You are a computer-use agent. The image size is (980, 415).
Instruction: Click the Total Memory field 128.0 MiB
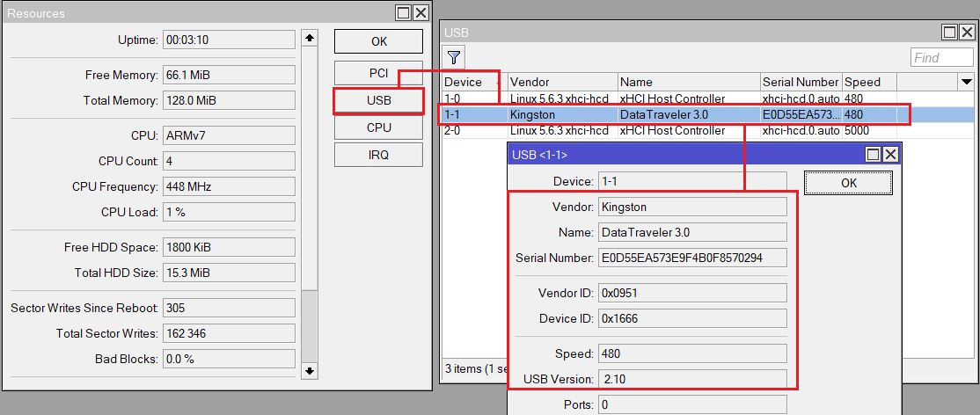(x=229, y=100)
